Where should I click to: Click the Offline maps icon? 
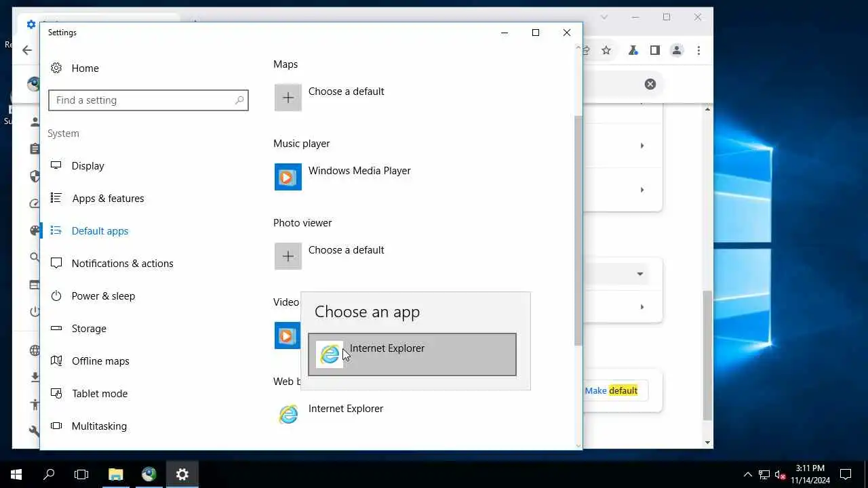pyautogui.click(x=56, y=361)
